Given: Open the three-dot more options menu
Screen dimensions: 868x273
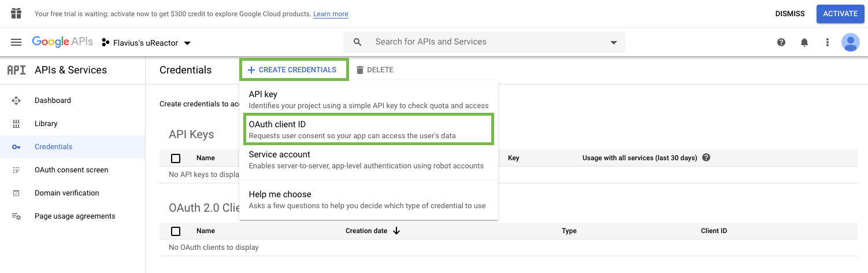Looking at the screenshot, I should tap(828, 42).
